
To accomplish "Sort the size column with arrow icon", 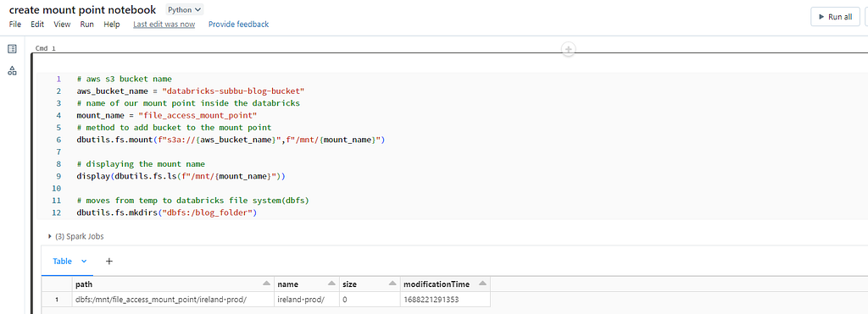I will click(392, 284).
